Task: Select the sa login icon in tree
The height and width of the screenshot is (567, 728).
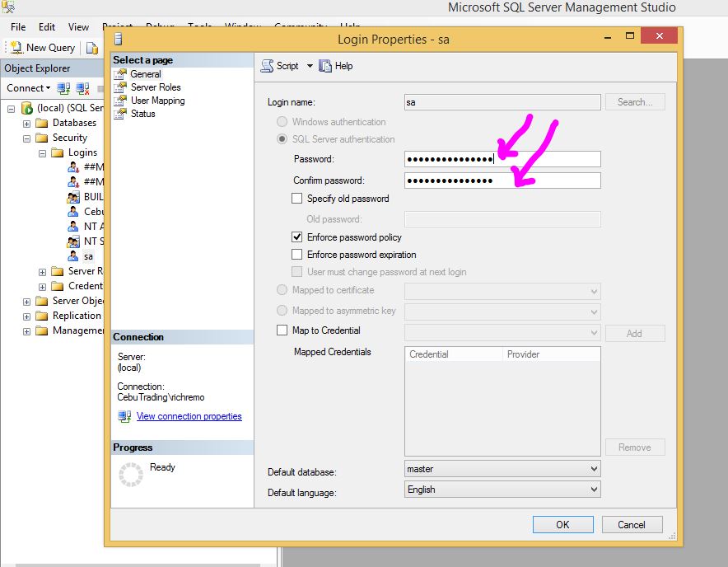Action: tap(73, 256)
